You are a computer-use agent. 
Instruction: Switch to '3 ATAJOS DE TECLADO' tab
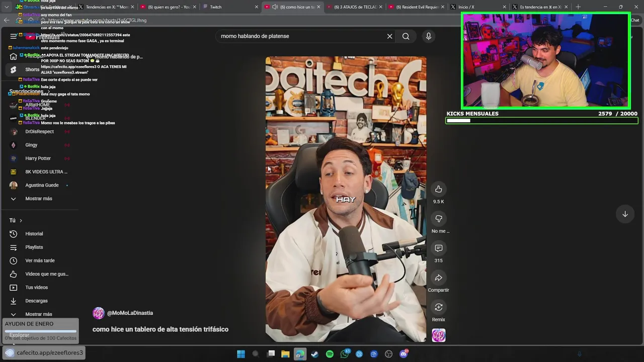pos(355,7)
